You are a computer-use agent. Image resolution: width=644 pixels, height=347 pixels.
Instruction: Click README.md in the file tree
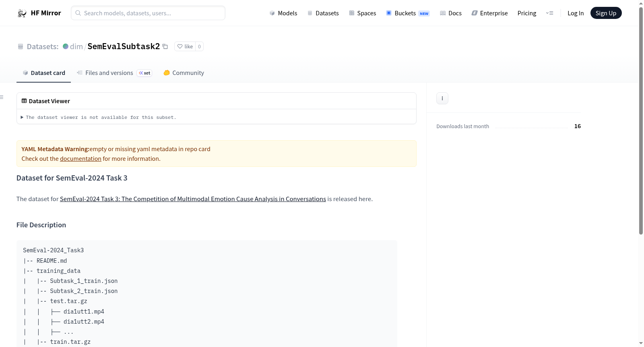pos(52,261)
